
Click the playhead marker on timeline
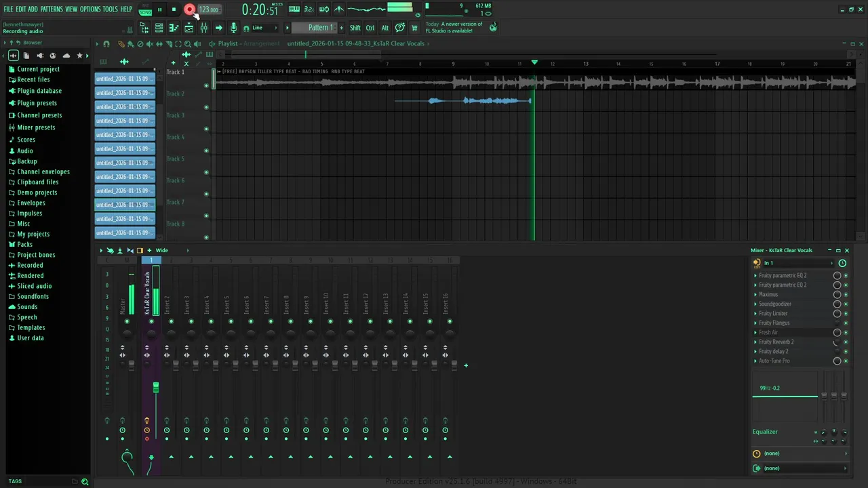coord(534,62)
